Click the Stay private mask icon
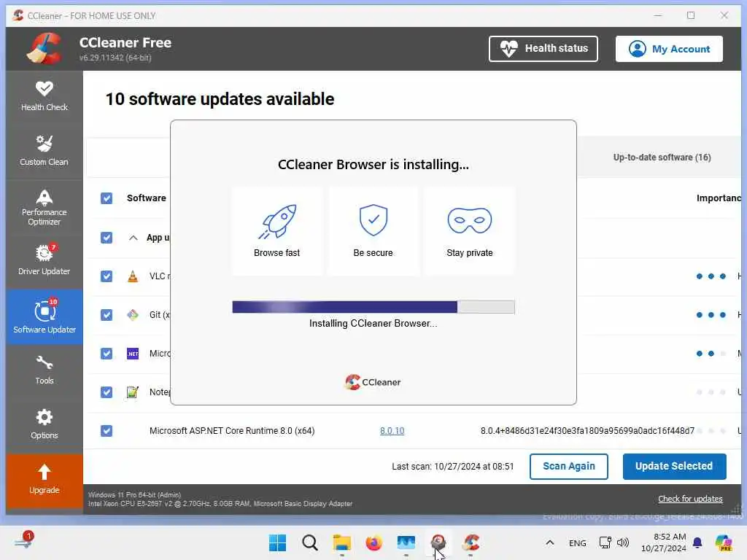The width and height of the screenshot is (747, 560). [x=470, y=220]
